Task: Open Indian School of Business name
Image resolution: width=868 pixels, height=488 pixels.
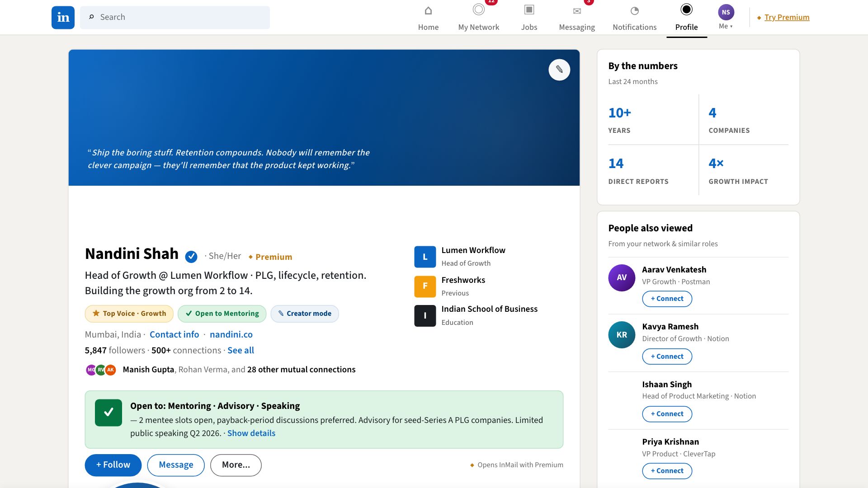Action: point(489,309)
